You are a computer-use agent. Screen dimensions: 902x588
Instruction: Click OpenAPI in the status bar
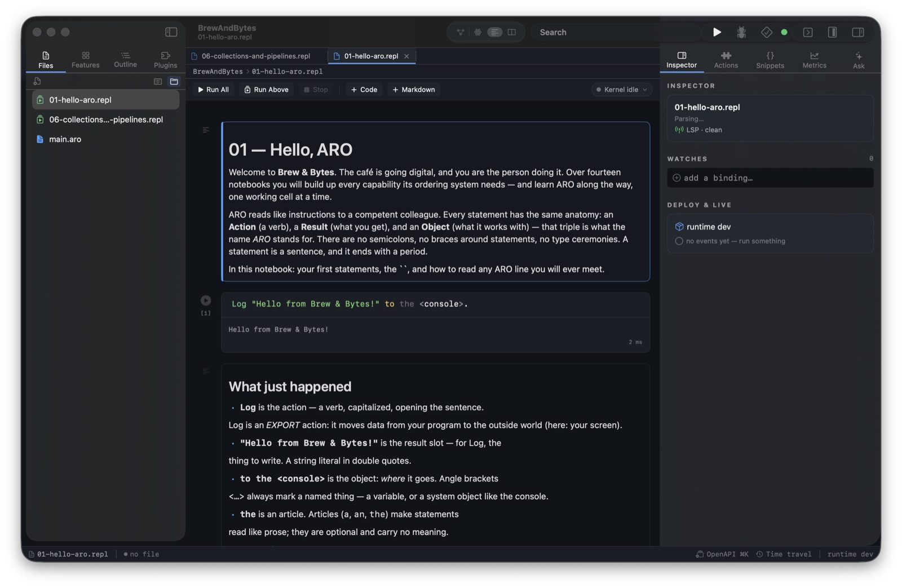click(x=722, y=554)
